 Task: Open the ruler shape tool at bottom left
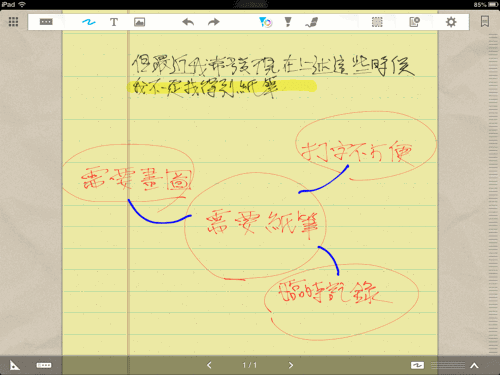click(14, 365)
